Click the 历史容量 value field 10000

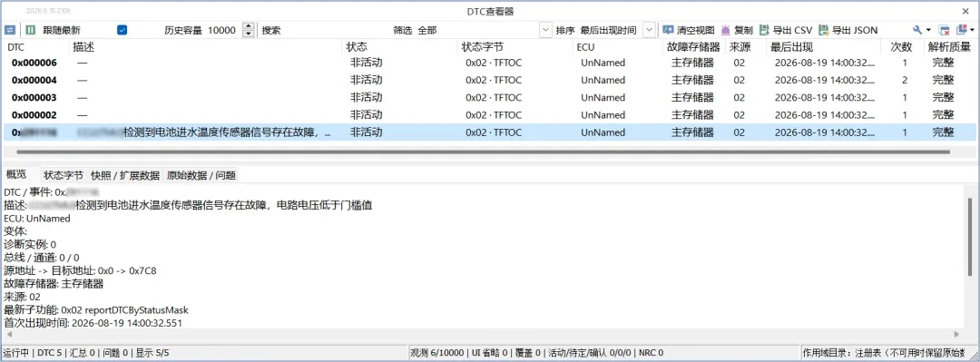[223, 30]
